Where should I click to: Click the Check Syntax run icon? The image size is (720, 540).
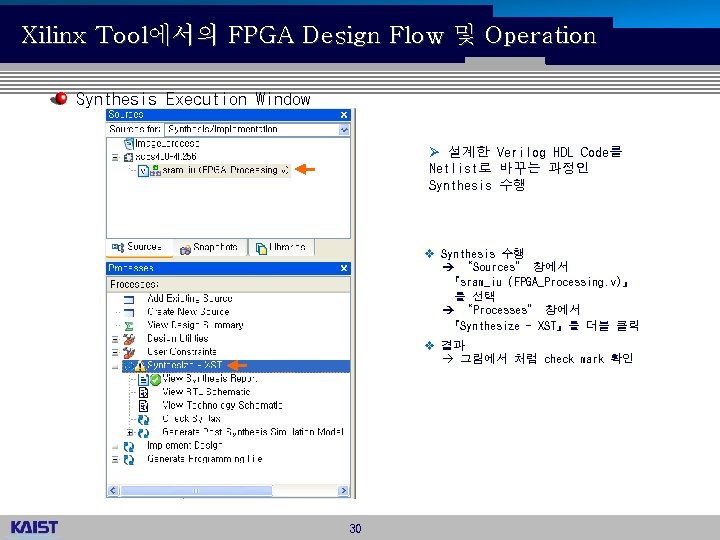point(143,420)
